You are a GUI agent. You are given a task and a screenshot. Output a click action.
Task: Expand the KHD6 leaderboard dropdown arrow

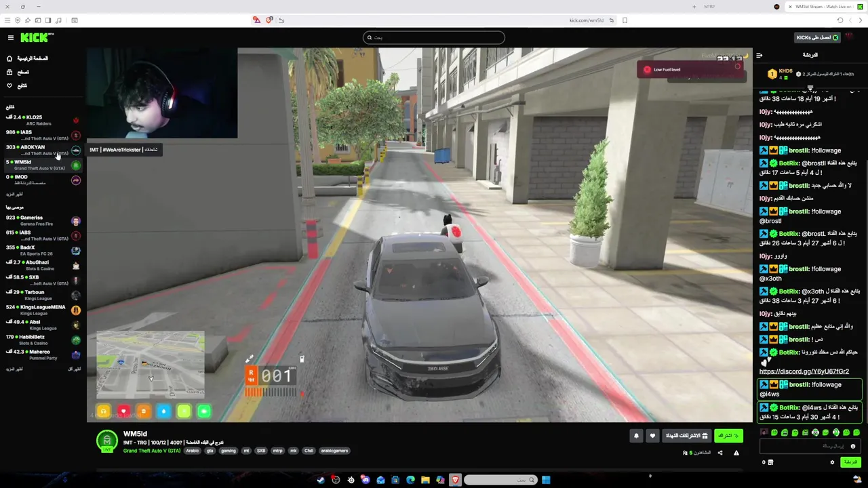click(810, 89)
